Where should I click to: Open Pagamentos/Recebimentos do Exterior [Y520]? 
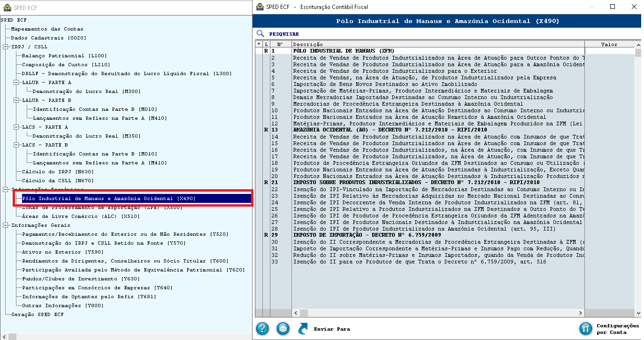(125, 234)
